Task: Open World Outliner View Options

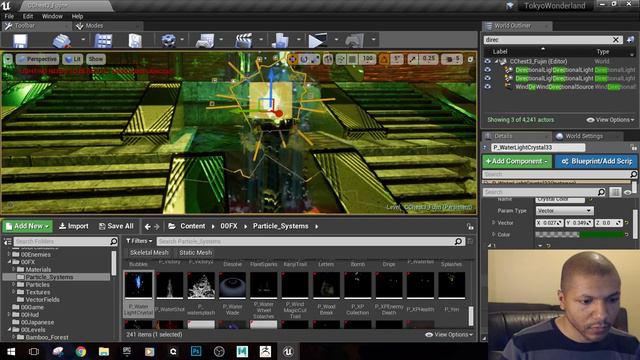Action: (610, 120)
